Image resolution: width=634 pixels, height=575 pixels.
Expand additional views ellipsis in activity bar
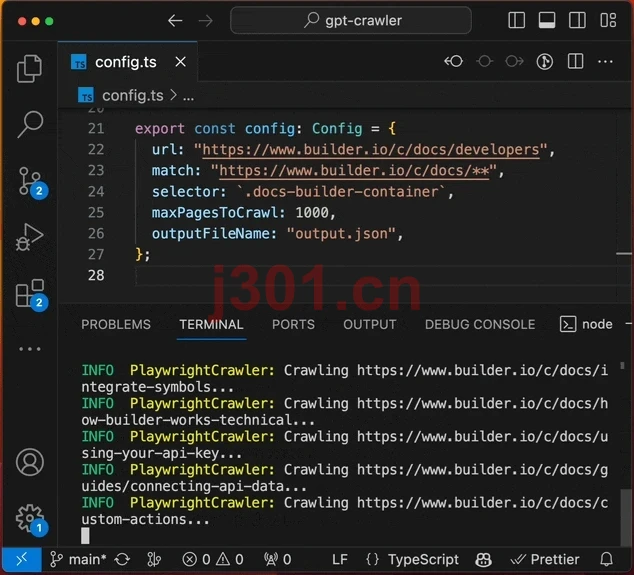30,349
